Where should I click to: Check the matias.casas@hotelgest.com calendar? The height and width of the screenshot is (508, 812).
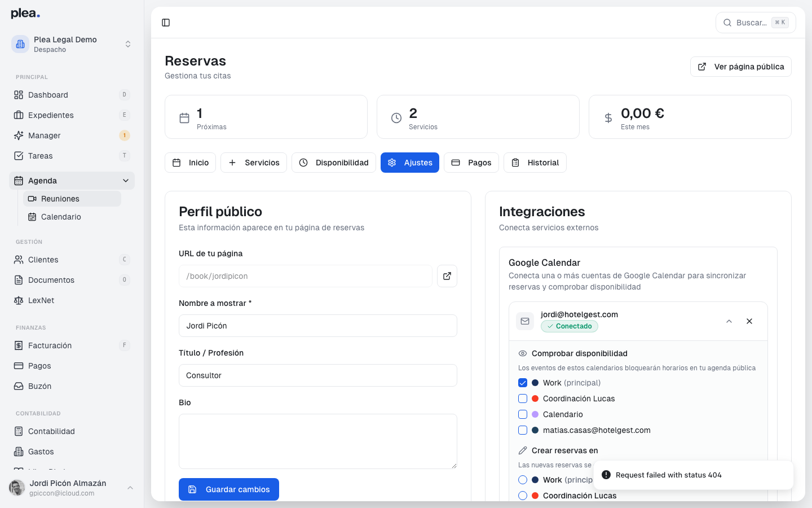point(523,430)
